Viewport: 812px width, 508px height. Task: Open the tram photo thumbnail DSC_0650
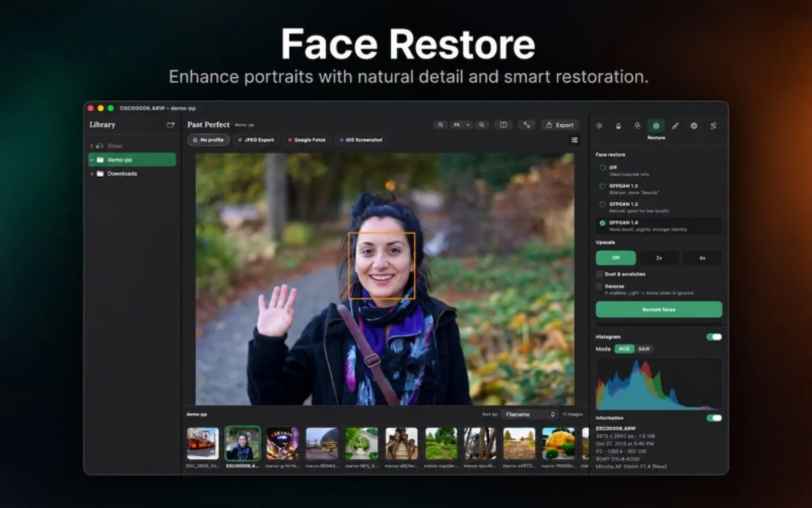pos(202,443)
